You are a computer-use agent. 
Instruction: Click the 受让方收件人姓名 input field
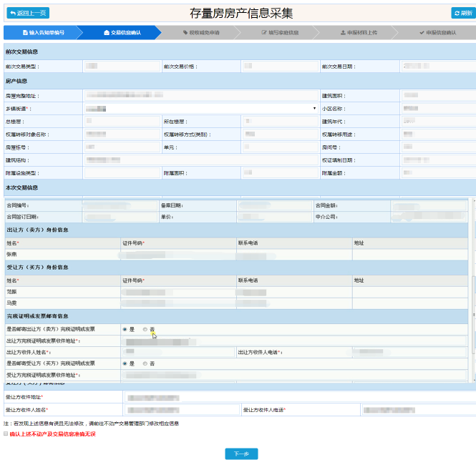coord(182,410)
